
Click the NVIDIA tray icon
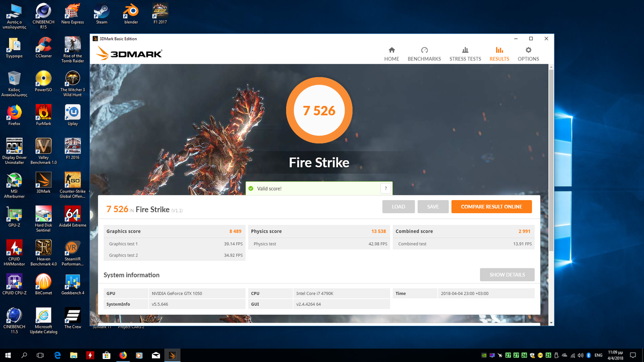tap(484, 355)
